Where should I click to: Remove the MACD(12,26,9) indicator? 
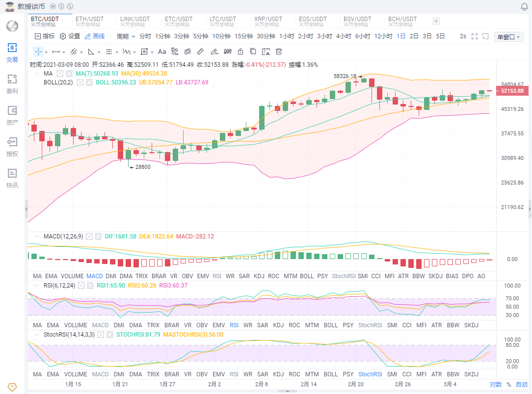(x=98, y=236)
